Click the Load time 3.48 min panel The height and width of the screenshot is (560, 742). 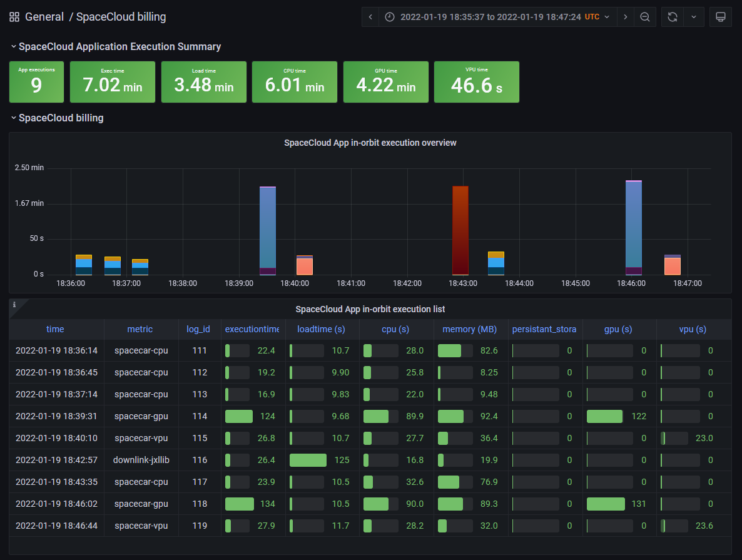pos(204,82)
